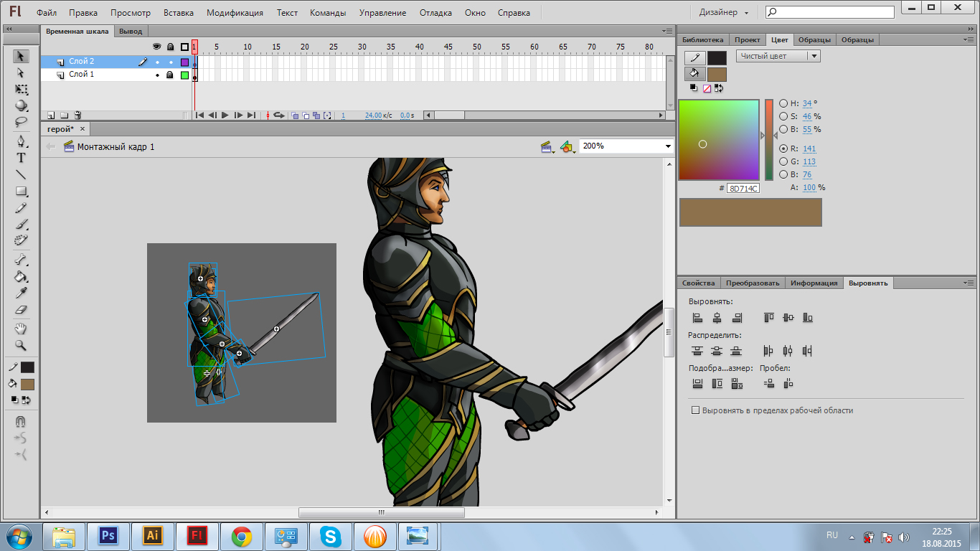Click the Монтажный кадр 1 scene link

(116, 147)
